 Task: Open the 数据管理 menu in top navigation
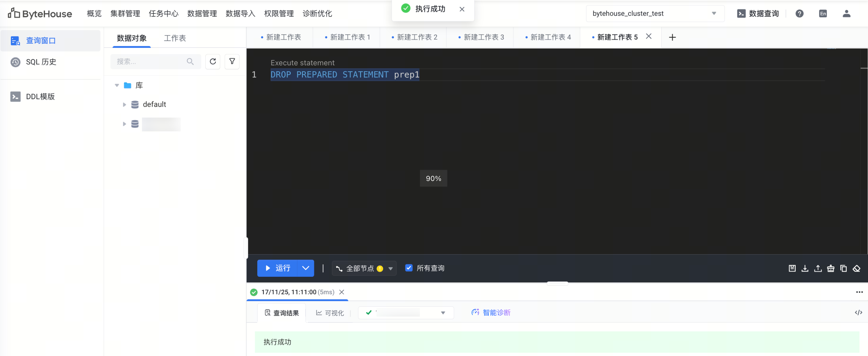point(202,13)
